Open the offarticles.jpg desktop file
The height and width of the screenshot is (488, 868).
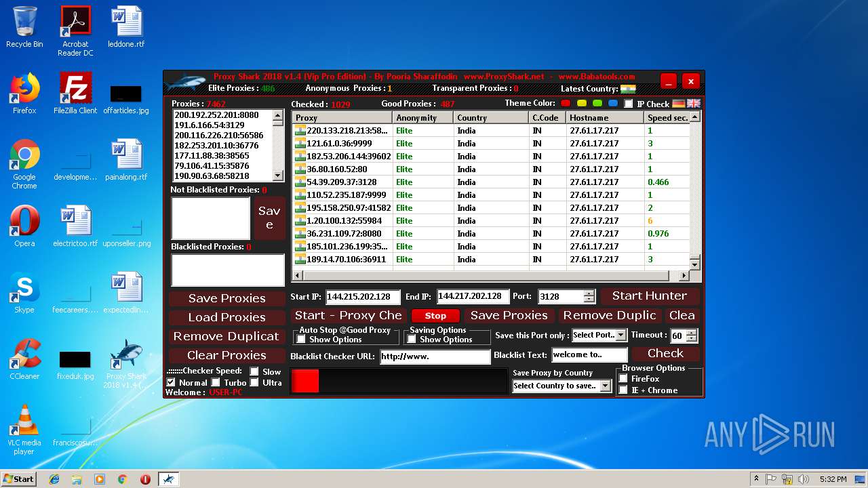click(126, 99)
